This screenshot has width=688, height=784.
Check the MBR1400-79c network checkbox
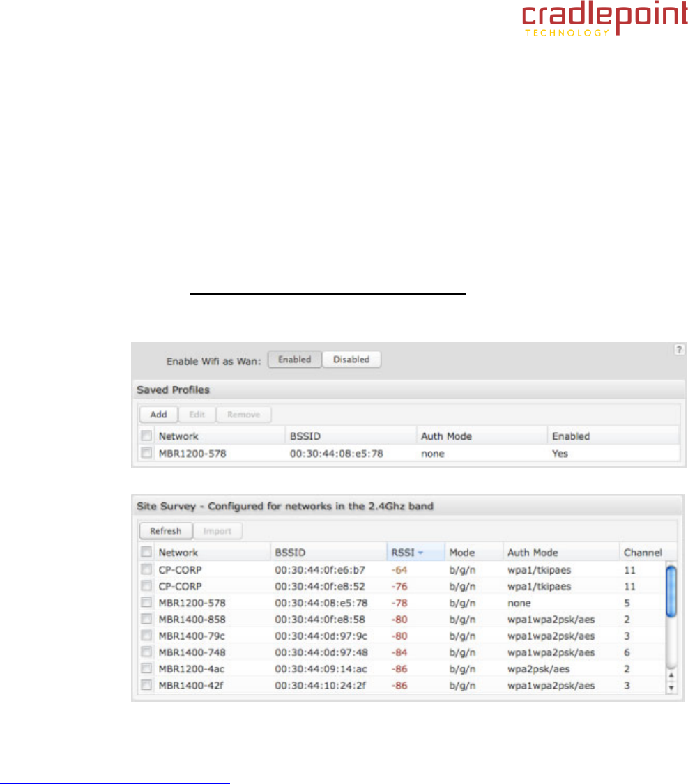146,636
